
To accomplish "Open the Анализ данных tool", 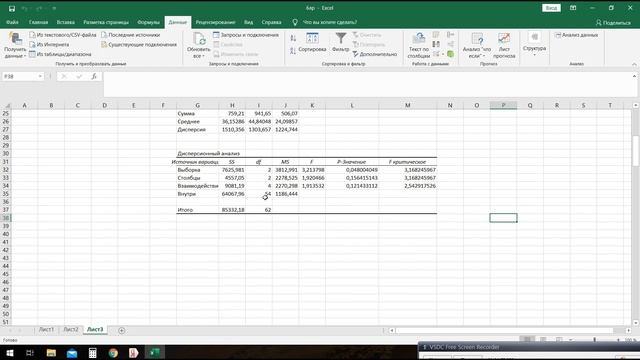I will tap(576, 35).
